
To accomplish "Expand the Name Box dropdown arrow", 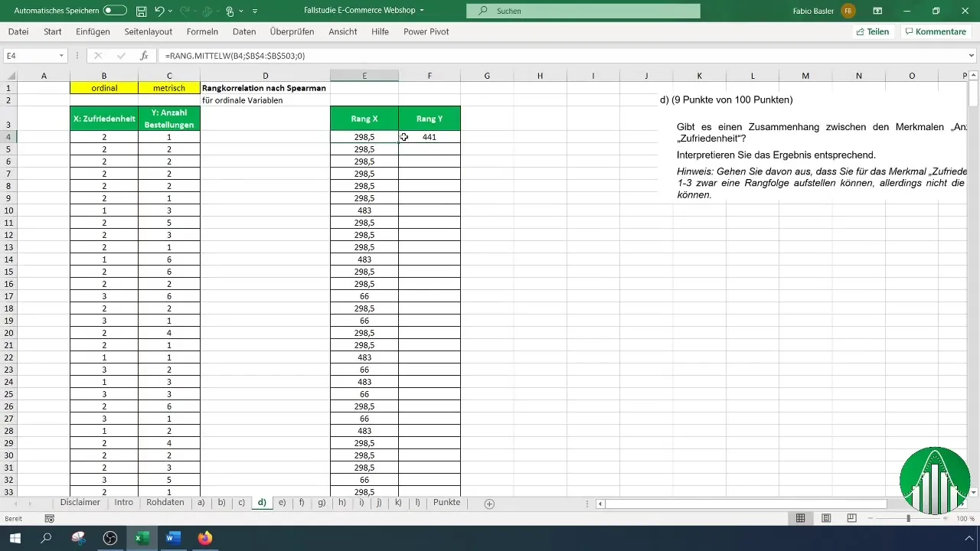I will coord(61,56).
